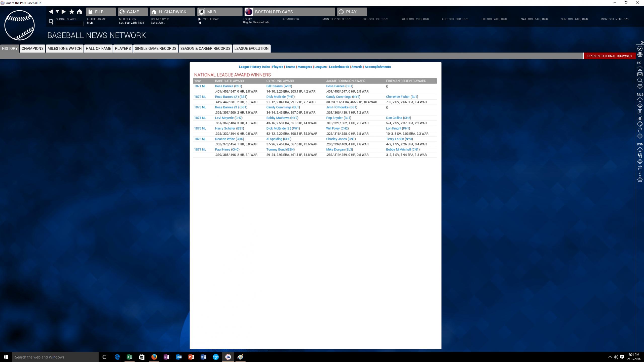Click the home icon in top toolbar
This screenshot has width=644, height=362.
pyautogui.click(x=80, y=12)
